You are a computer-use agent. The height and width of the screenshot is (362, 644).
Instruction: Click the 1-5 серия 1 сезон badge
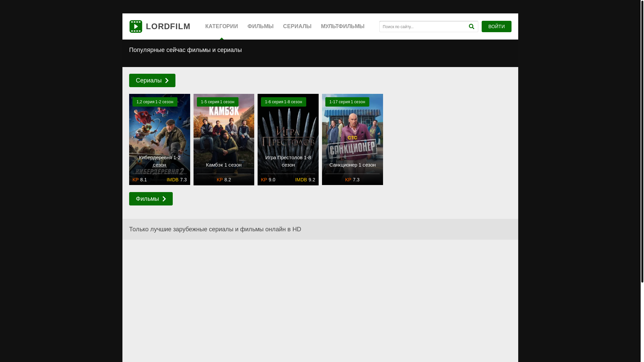218,102
